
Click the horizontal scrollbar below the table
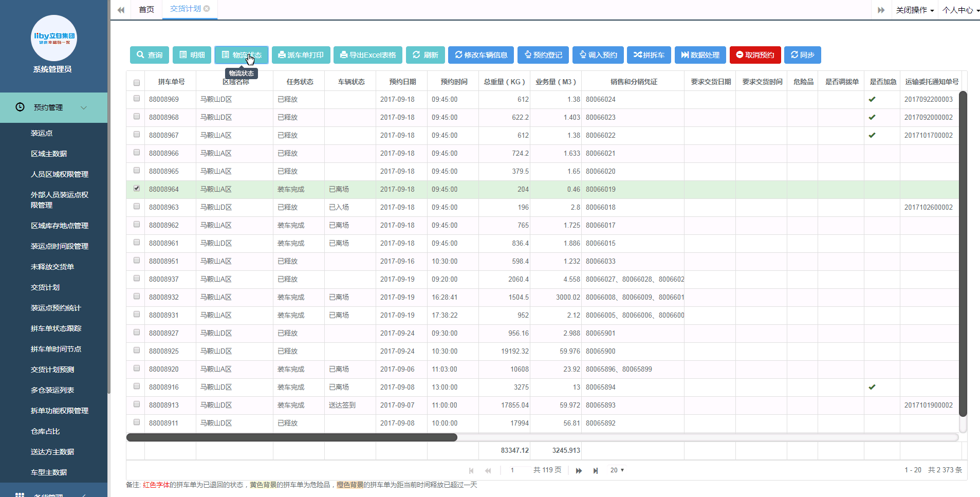[291, 437]
